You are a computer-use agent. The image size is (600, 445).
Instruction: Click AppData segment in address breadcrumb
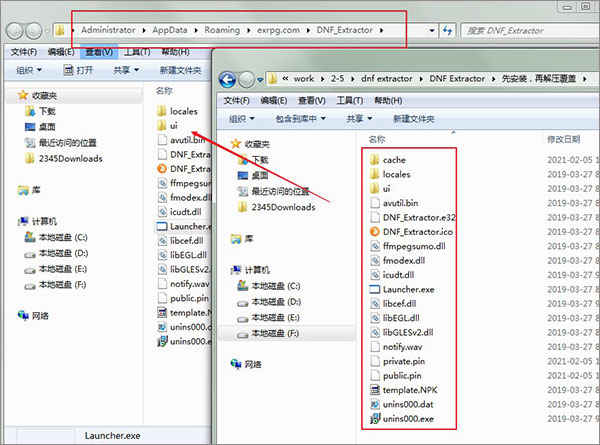pyautogui.click(x=170, y=30)
